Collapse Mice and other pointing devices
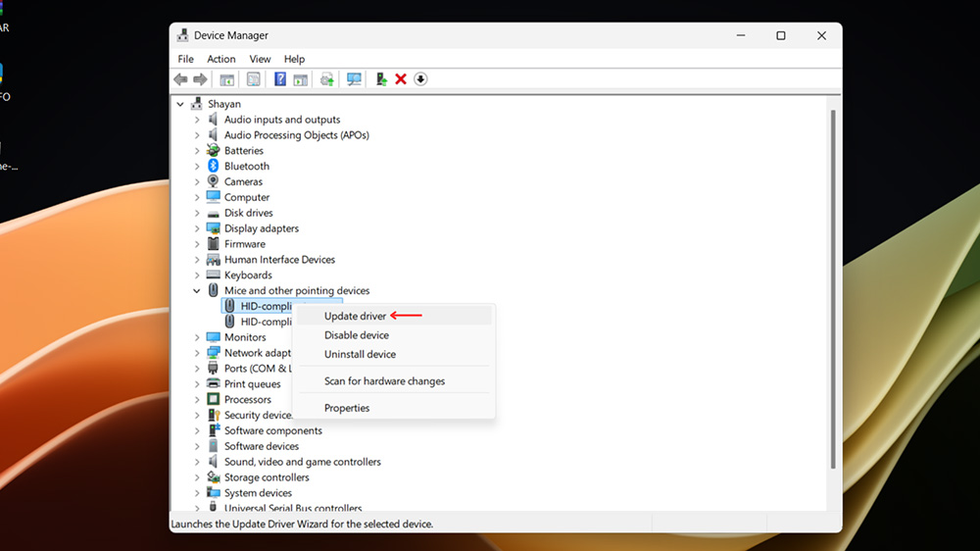 click(197, 290)
